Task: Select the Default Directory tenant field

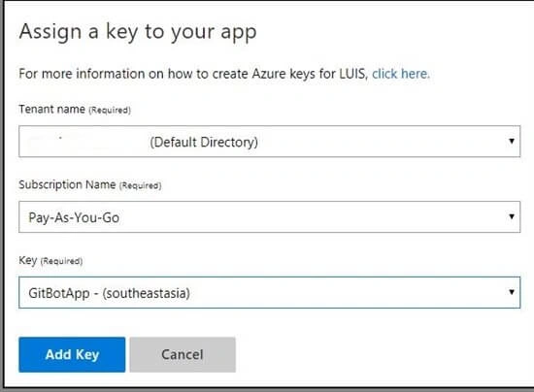Action: coord(269,142)
